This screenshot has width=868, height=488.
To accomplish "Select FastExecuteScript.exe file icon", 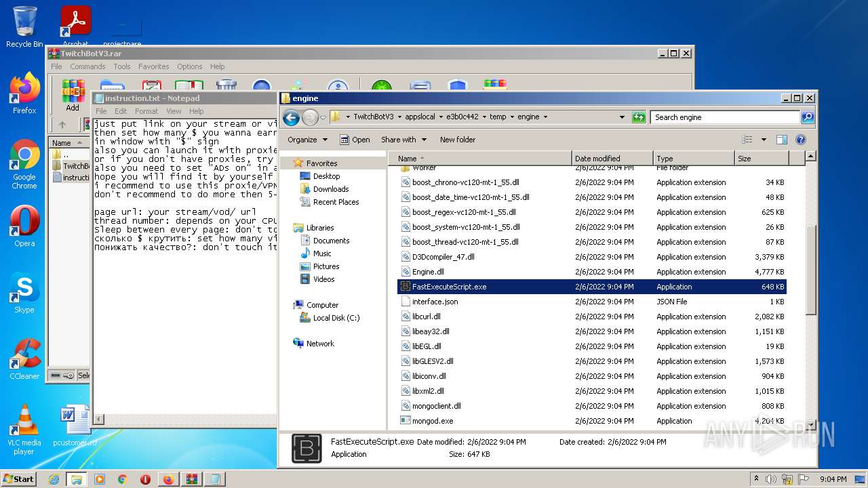I will point(406,287).
